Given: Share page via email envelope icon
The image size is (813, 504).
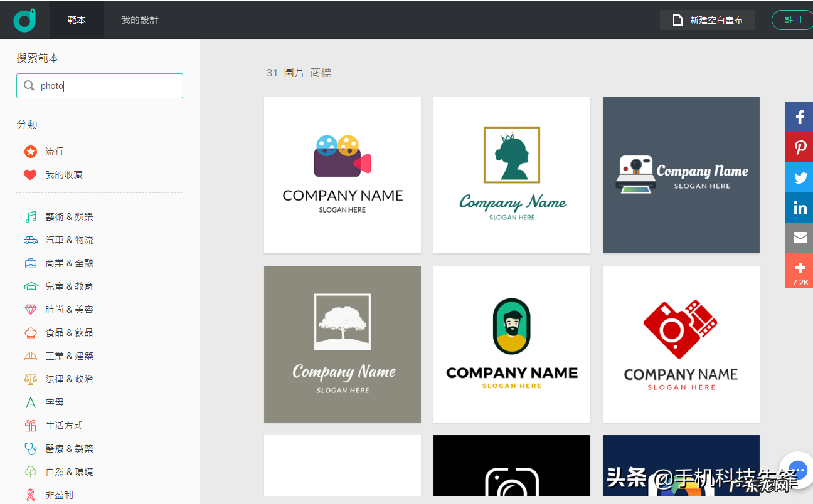Looking at the screenshot, I should pos(799,238).
